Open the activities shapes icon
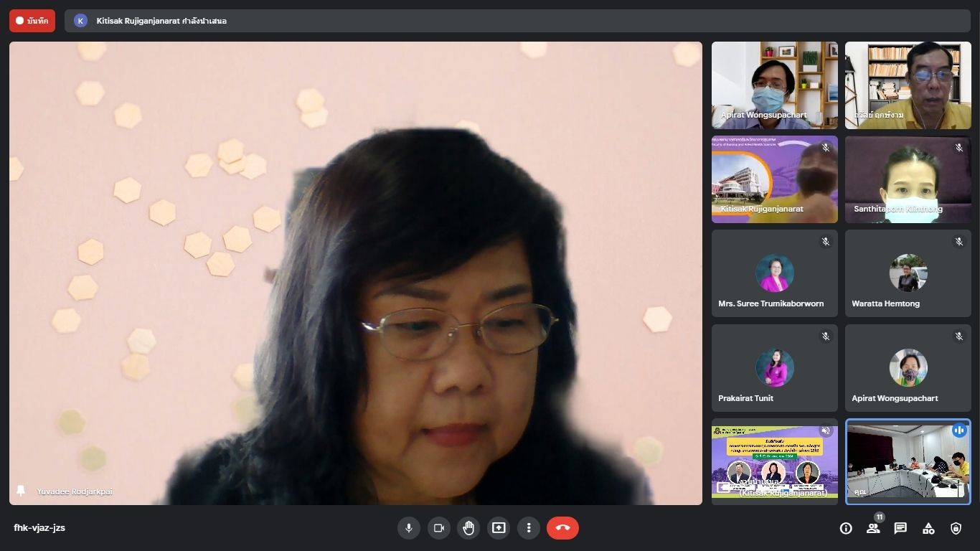Image resolution: width=980 pixels, height=551 pixels. pyautogui.click(x=928, y=528)
